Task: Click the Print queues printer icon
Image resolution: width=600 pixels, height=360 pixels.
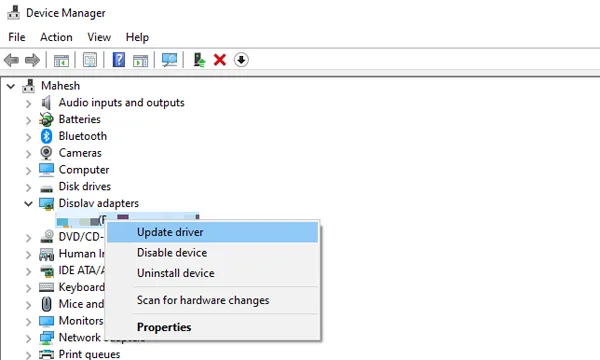Action: [x=46, y=355]
